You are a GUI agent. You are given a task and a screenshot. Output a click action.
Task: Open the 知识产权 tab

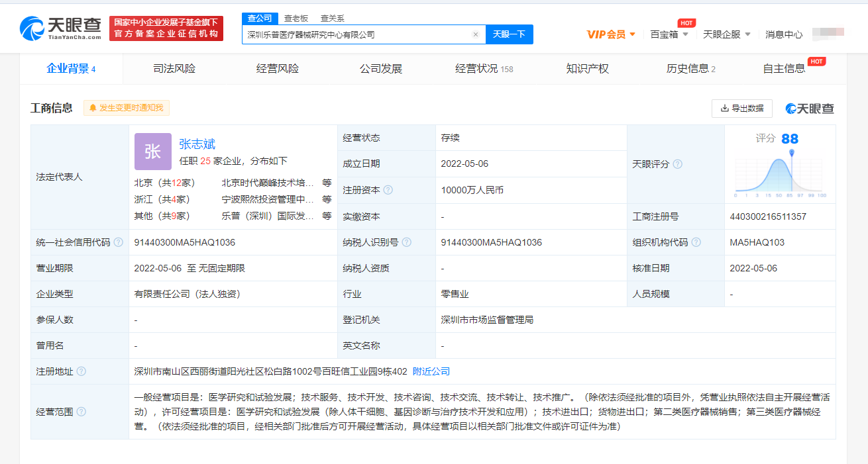(587, 69)
